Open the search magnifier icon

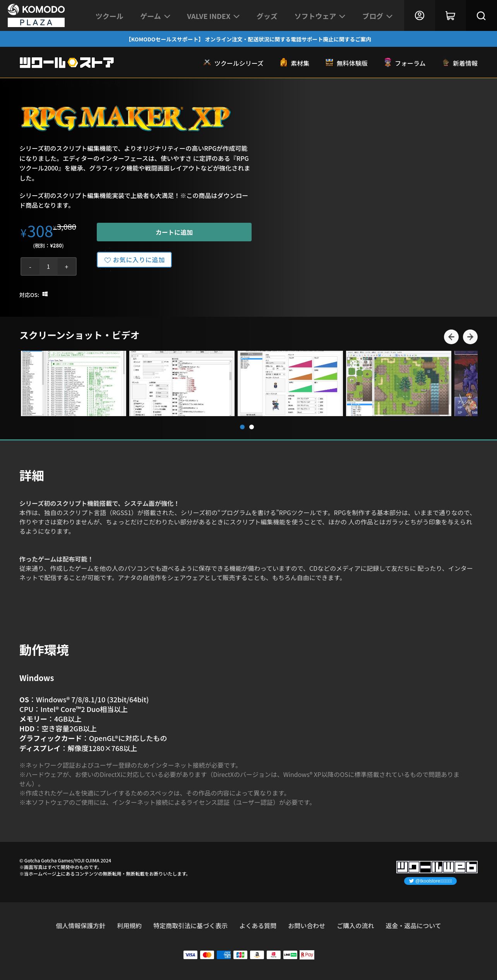tap(481, 15)
